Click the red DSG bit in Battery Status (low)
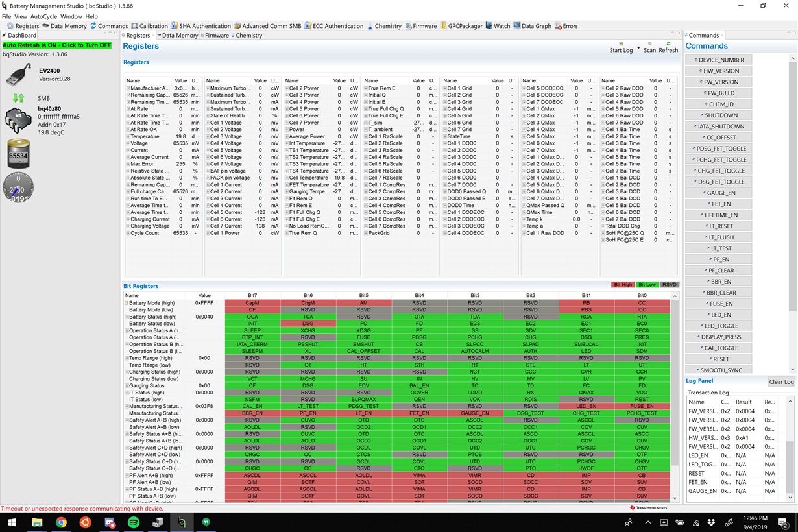Screen dimensions: 798x532 (308, 323)
